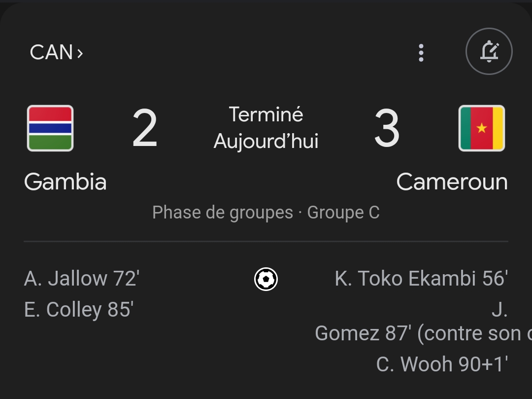Select the Cameroun team name
The width and height of the screenshot is (532, 399).
point(452,182)
